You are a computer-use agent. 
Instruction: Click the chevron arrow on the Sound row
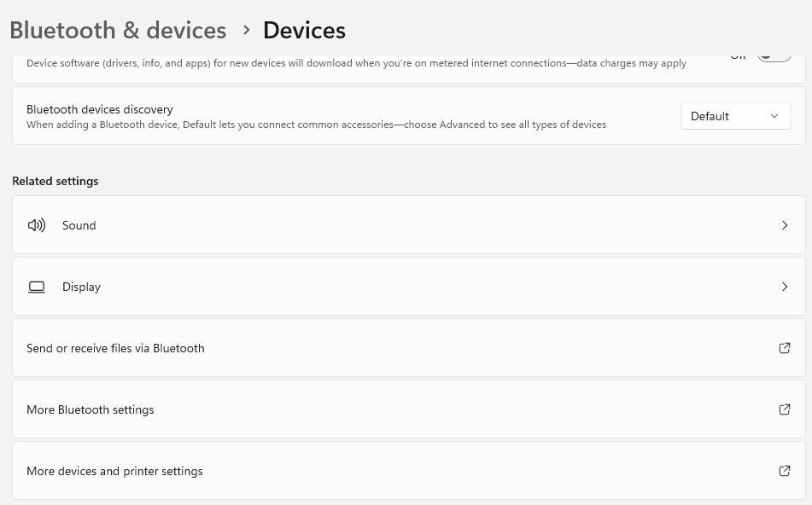tap(785, 225)
